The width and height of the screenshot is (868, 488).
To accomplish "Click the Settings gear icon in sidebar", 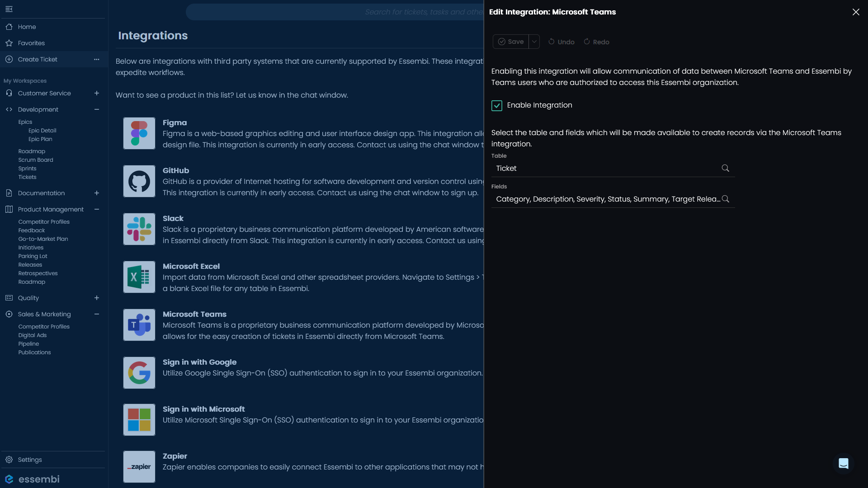I will (9, 460).
